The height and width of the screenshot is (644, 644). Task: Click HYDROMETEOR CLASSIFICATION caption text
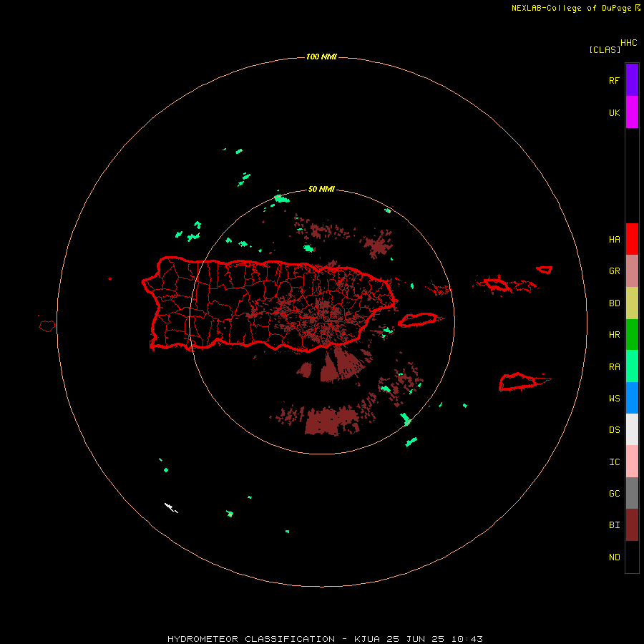click(251, 639)
